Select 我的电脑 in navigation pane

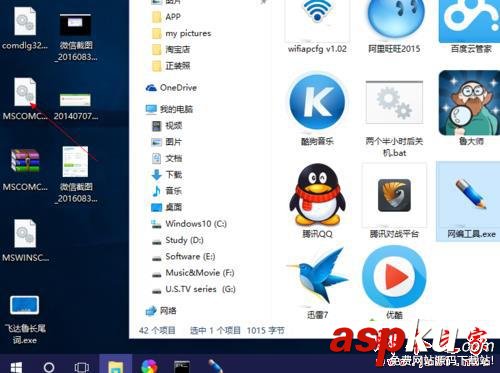point(169,109)
